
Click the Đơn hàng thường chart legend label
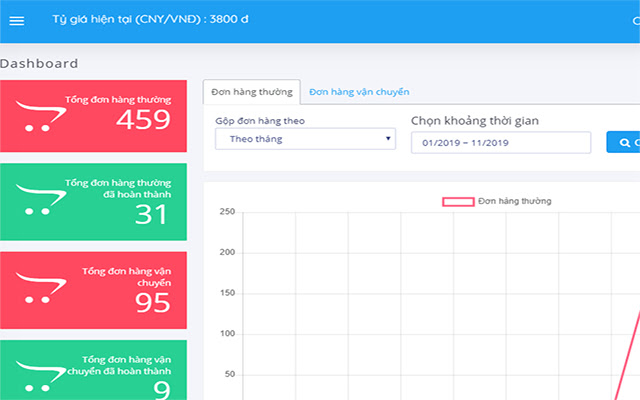(514, 202)
